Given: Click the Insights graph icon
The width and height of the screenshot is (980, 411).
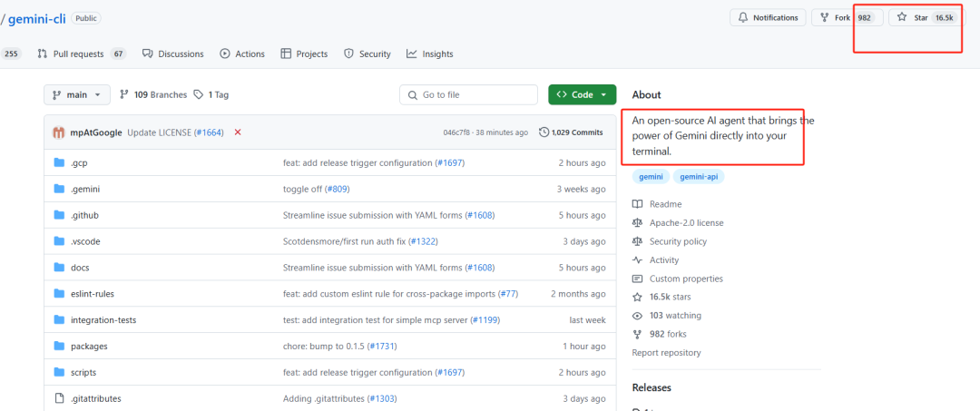Looking at the screenshot, I should pyautogui.click(x=411, y=54).
